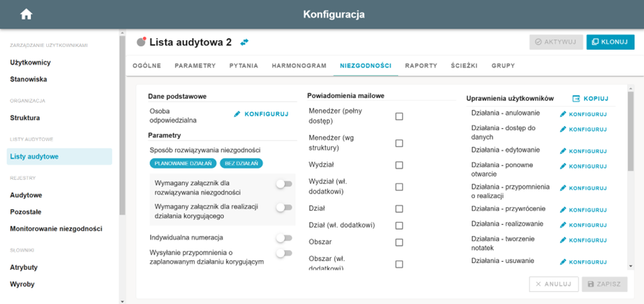This screenshot has height=304, width=644.
Task: Enable required attachment for corrective action toggle
Action: (x=283, y=207)
